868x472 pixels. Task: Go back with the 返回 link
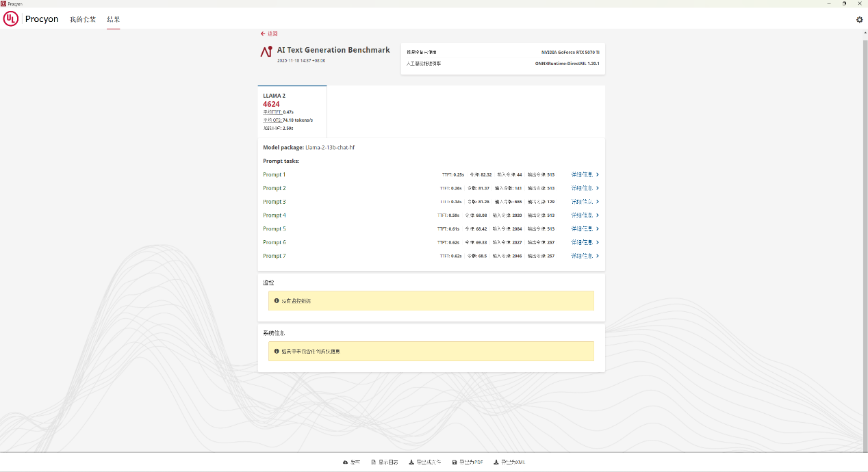click(269, 34)
